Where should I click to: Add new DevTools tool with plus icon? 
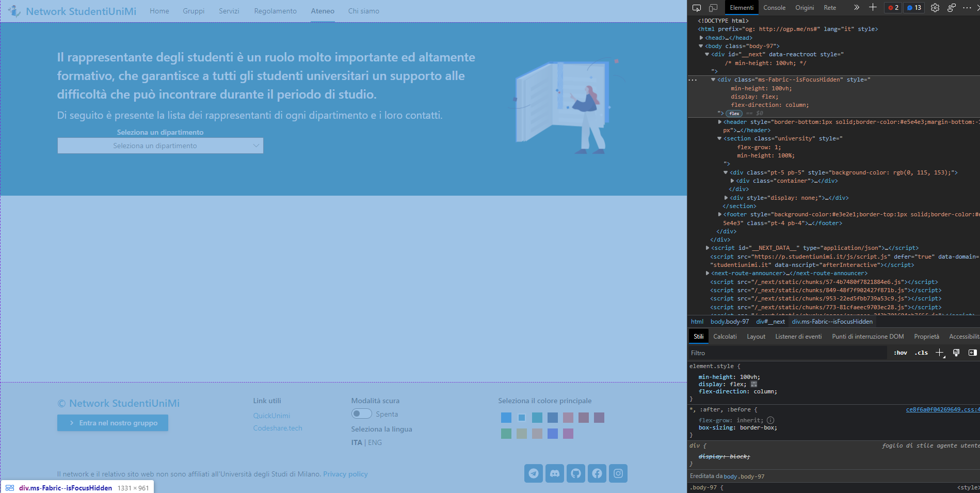coord(873,7)
